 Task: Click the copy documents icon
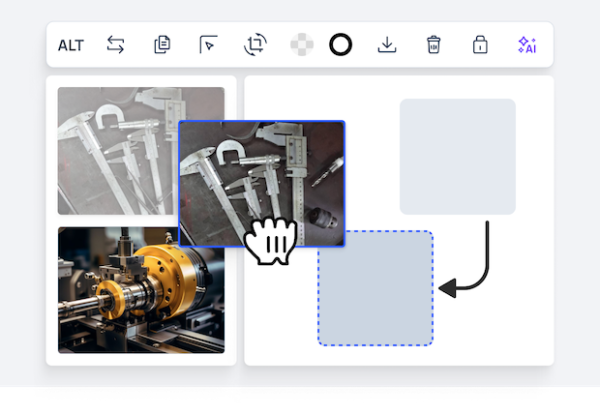[162, 45]
